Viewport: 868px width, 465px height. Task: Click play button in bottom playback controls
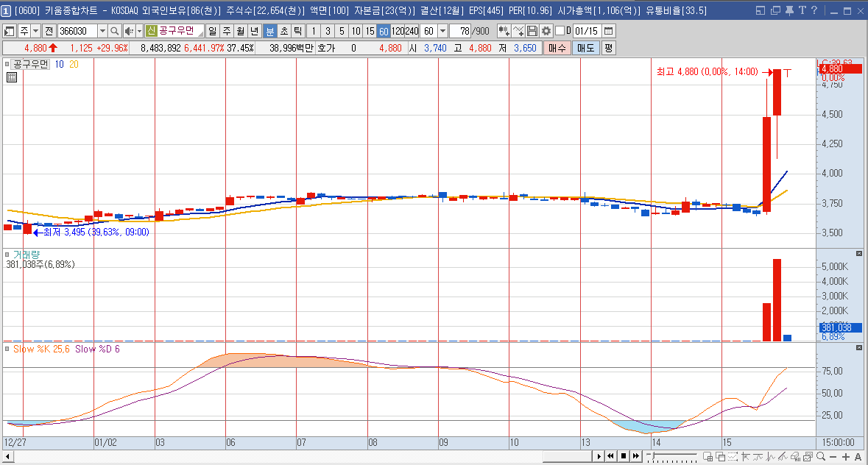pos(599,456)
